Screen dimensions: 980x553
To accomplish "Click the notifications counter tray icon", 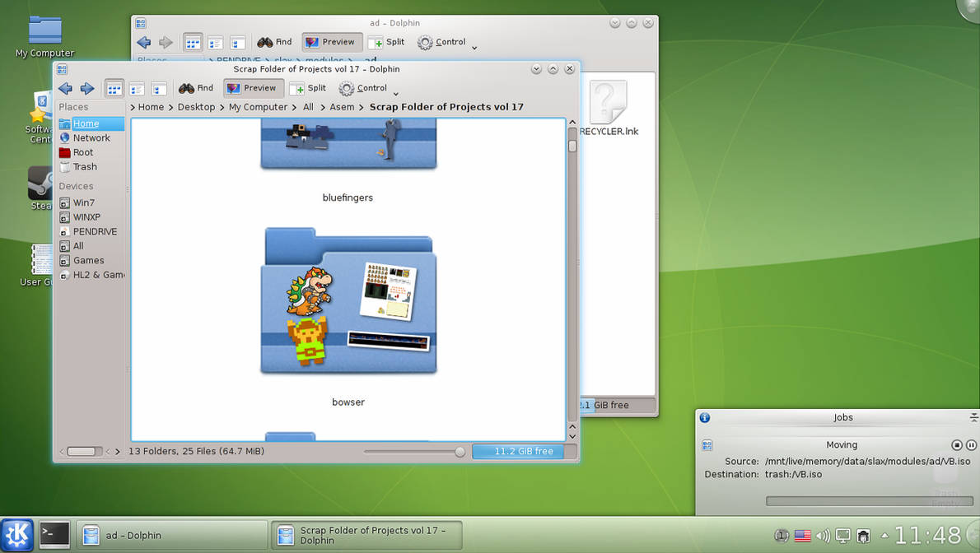I will (782, 536).
